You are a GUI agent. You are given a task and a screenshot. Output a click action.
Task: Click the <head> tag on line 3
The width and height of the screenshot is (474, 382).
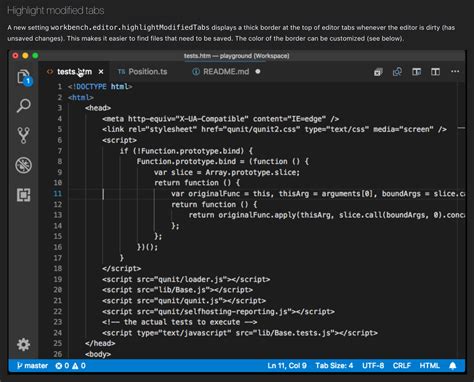98,108
